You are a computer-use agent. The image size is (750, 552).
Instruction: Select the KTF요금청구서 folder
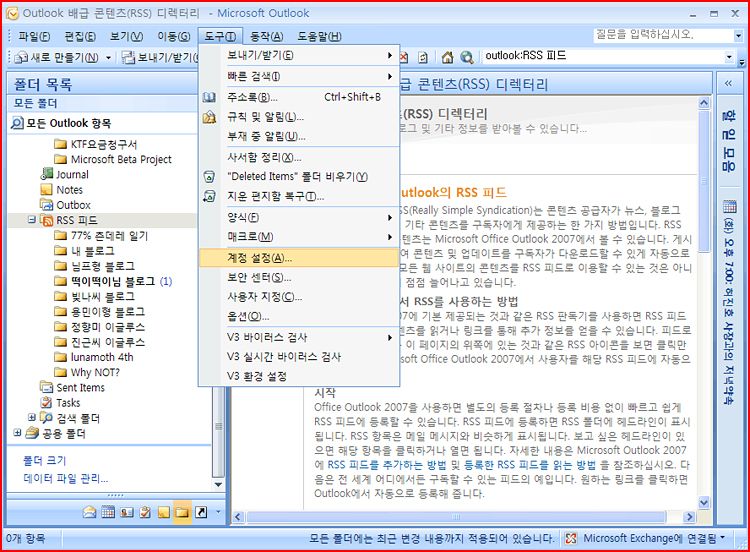tap(104, 144)
